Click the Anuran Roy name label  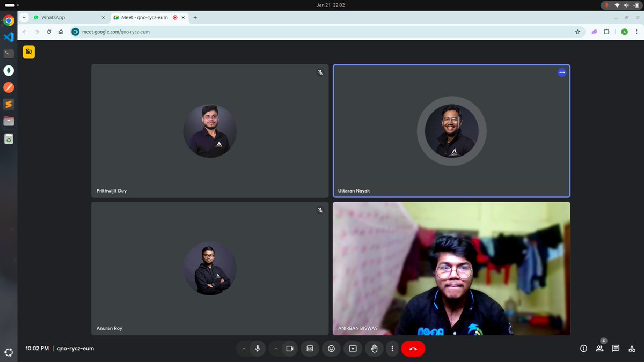click(x=109, y=328)
